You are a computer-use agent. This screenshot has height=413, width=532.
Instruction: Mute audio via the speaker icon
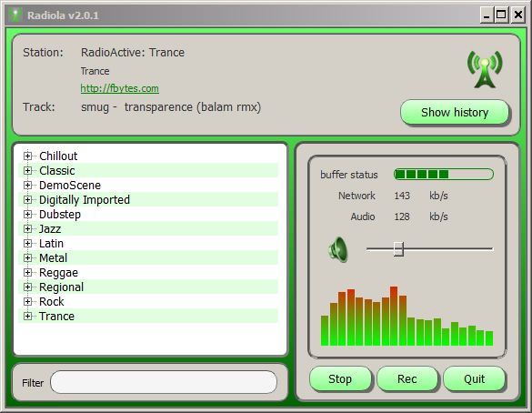coord(338,249)
